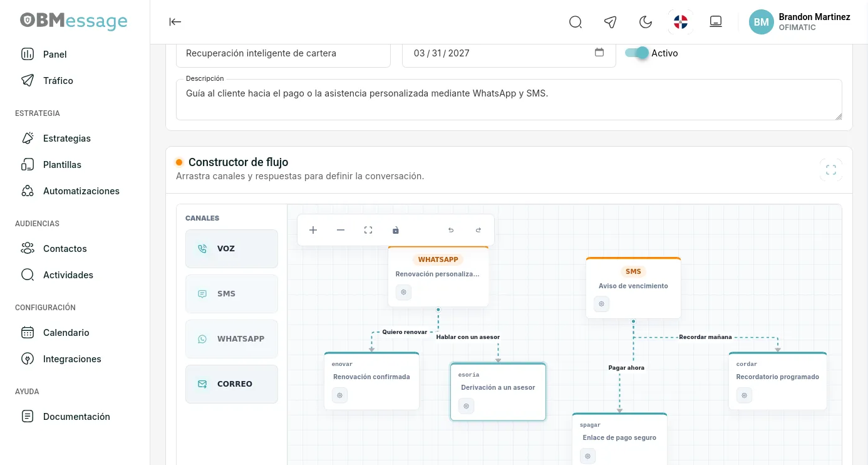This screenshot has width=868, height=465.
Task: Open the search icon in header
Action: coord(576,22)
